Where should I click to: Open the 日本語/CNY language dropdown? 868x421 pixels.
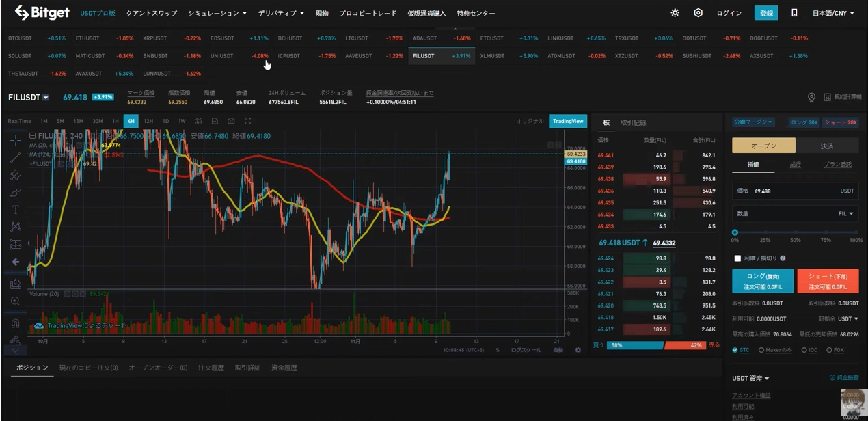coord(833,13)
